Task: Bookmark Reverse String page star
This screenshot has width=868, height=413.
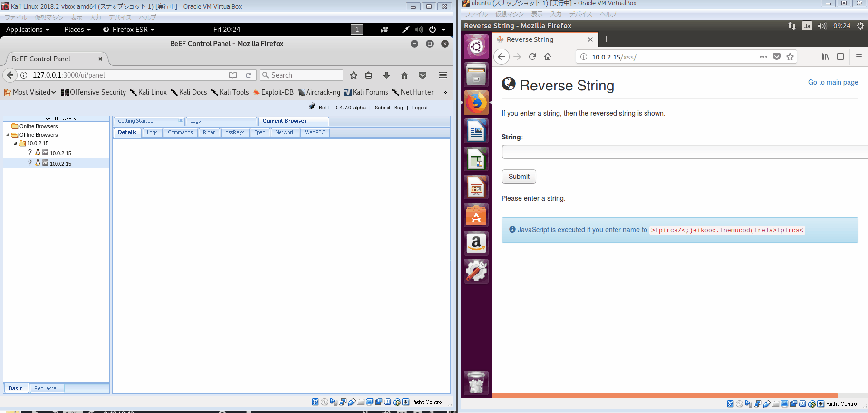Action: point(790,57)
